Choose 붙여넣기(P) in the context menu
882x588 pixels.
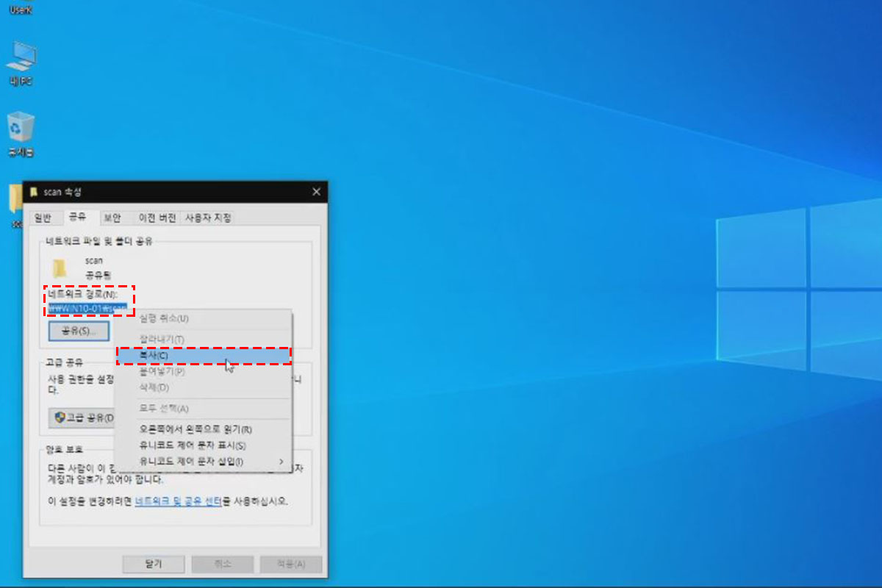[x=204, y=372]
